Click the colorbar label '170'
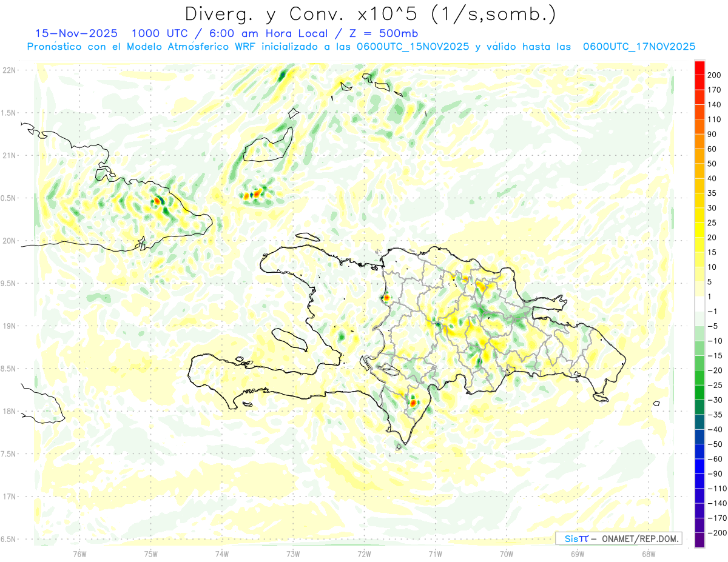The height and width of the screenshot is (562, 728). 715,90
